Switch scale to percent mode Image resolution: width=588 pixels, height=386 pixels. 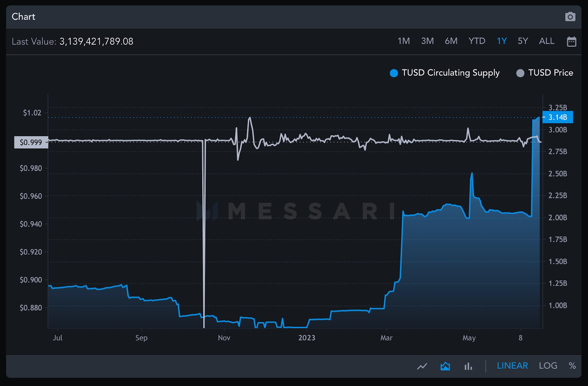pos(572,365)
